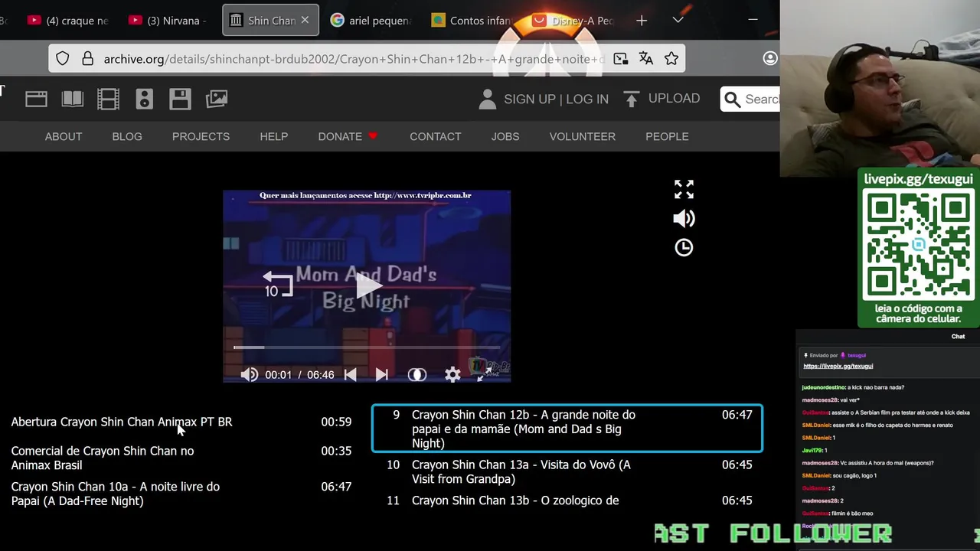
Task: Click the translate page icon in address bar
Action: (x=646, y=59)
